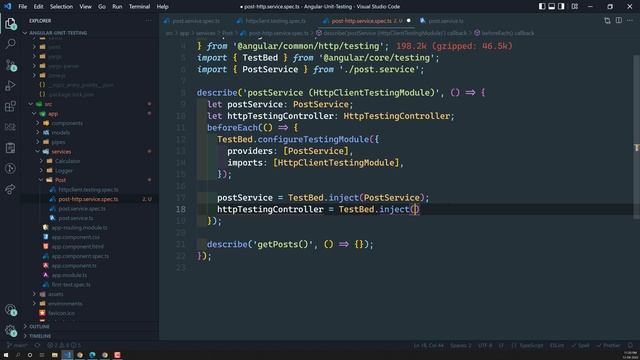Image resolution: width=640 pixels, height=360 pixels.
Task: Expand the assets folder
Action: 56,294
